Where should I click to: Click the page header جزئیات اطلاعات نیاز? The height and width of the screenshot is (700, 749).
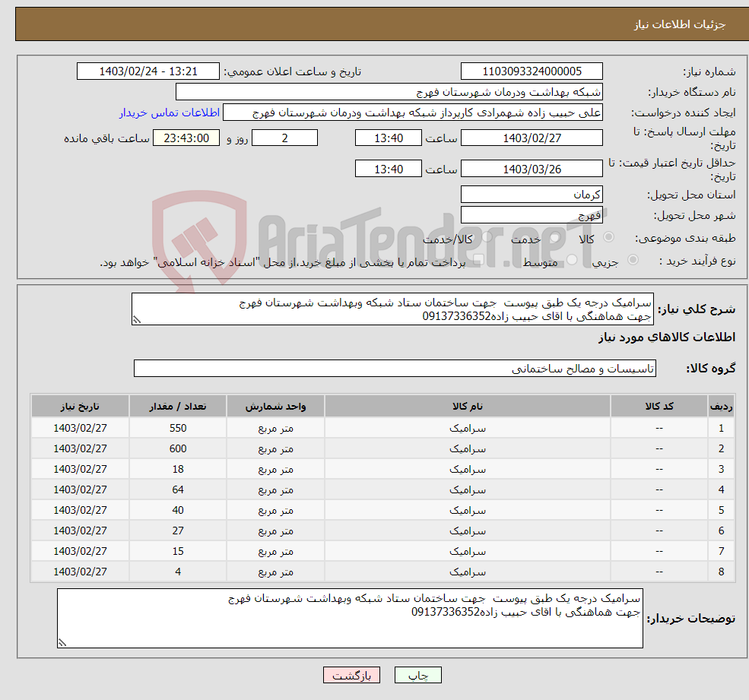point(680,24)
